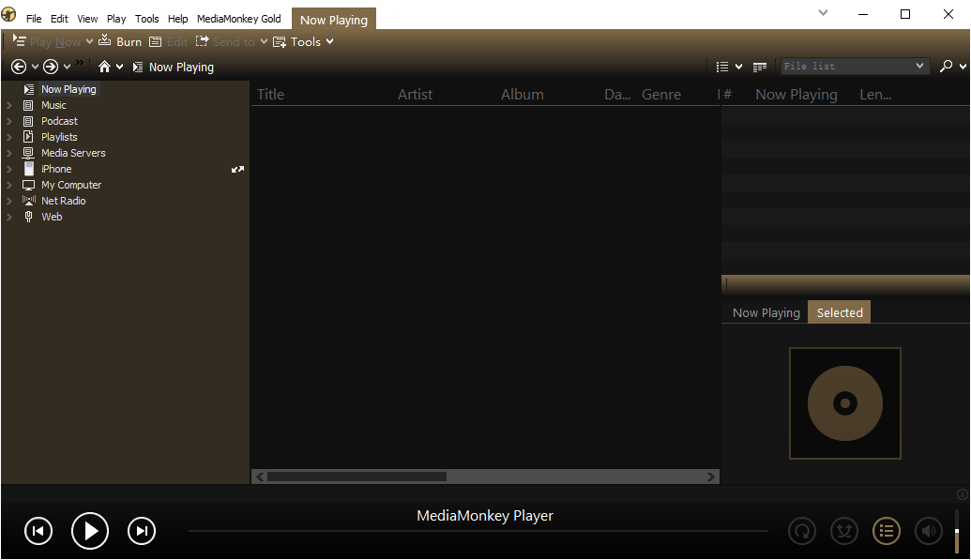The height and width of the screenshot is (560, 971).
Task: Select Net Radio in the tree
Action: (x=63, y=201)
